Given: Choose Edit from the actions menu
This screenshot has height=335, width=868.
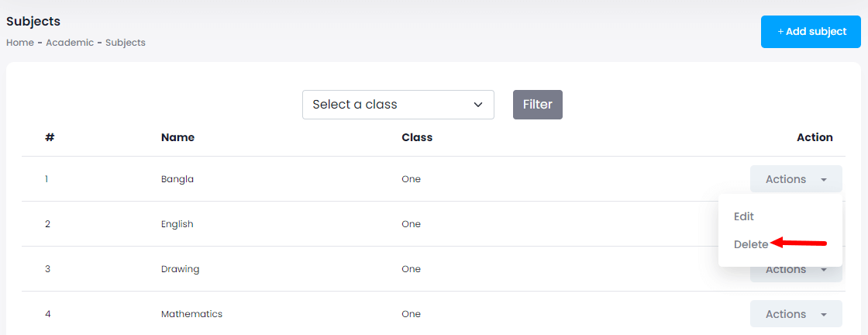Looking at the screenshot, I should click(x=744, y=216).
